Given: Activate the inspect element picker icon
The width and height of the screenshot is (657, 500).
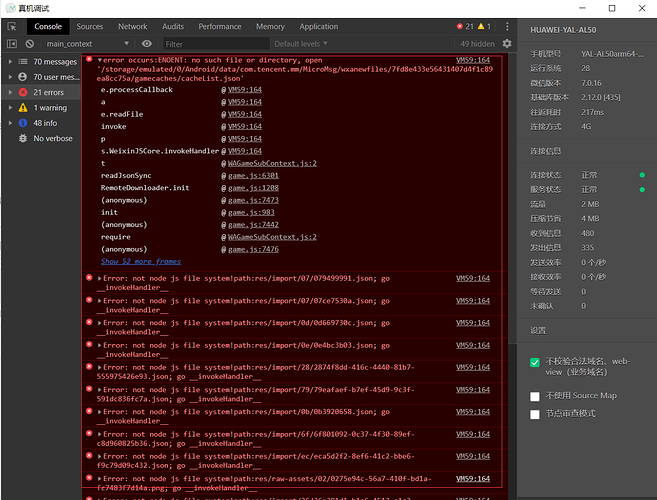Looking at the screenshot, I should pos(12,26).
